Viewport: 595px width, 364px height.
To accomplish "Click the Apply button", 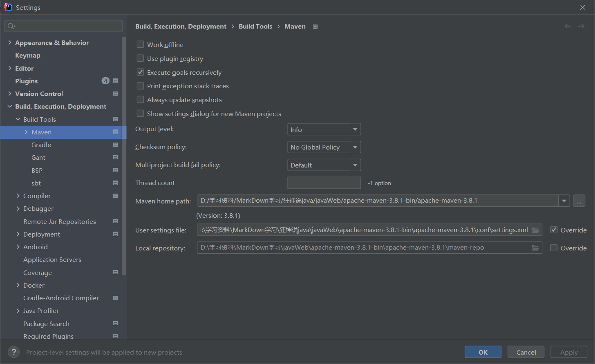I will (x=569, y=352).
